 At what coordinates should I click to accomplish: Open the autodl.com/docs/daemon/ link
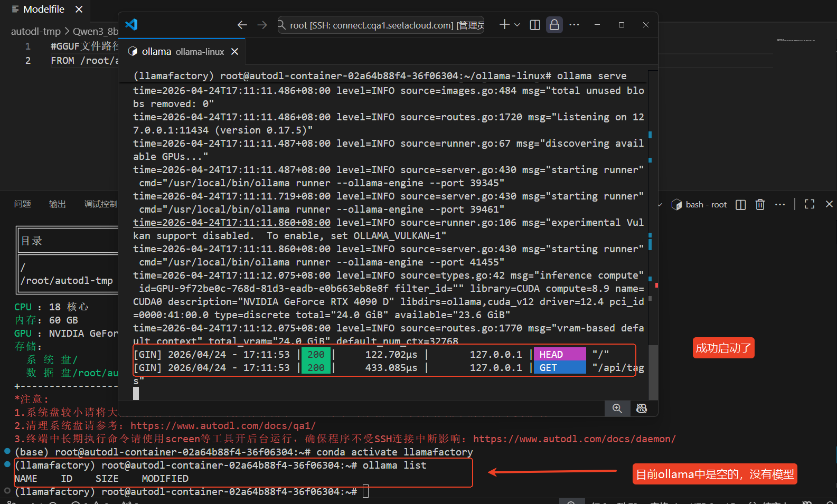(575, 439)
